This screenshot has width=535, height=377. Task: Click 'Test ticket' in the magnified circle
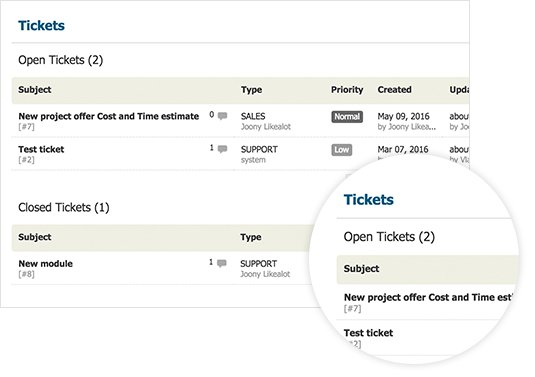(368, 333)
